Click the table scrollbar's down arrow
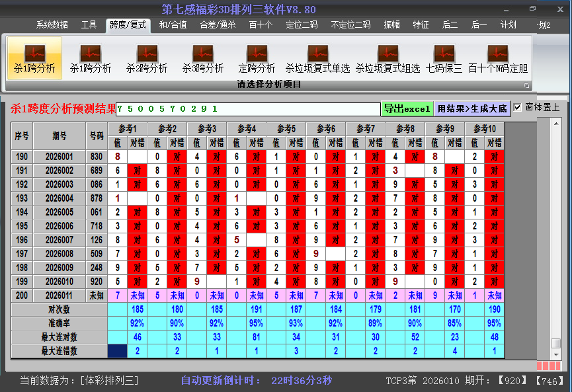572x392 pixels. [x=556, y=355]
